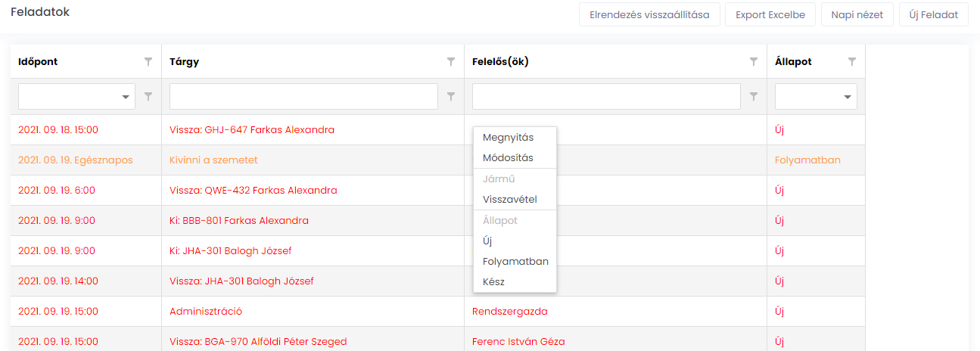Viewport: 980px width, 351px height.
Task: Open filter icon in Állapot column header
Action: (852, 62)
